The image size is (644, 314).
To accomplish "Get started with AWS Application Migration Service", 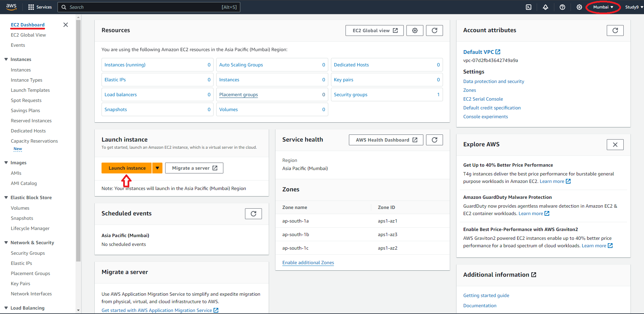I will coord(160,310).
